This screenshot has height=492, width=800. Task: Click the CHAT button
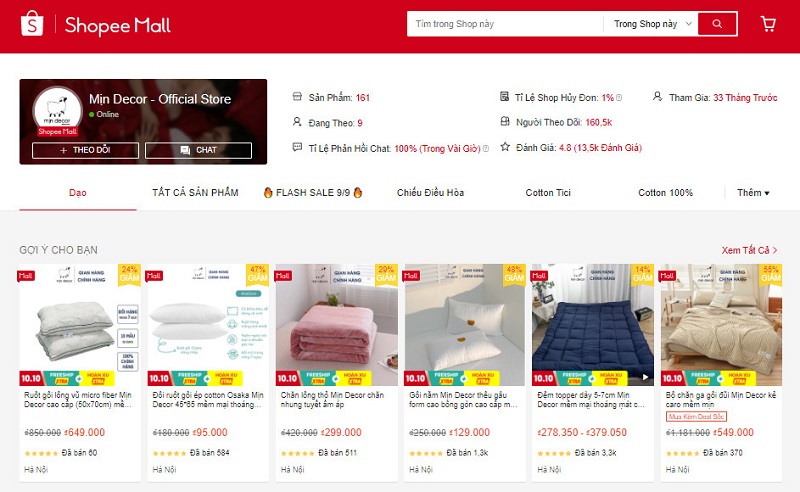[x=198, y=150]
